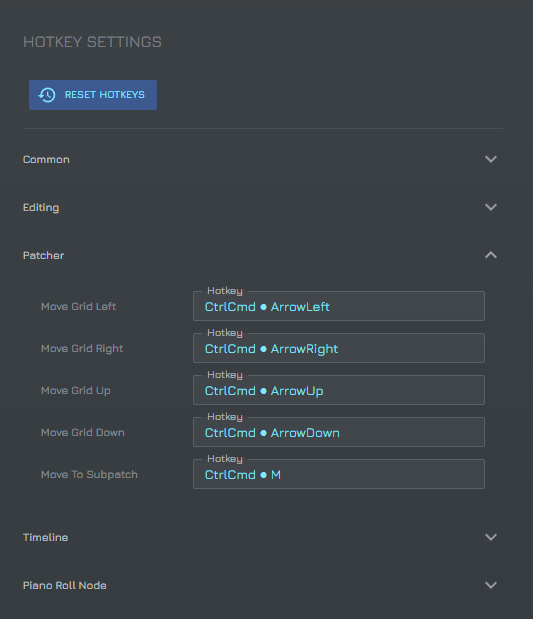This screenshot has width=533, height=619.
Task: Click the Reset Hotkeys button
Action: [93, 95]
